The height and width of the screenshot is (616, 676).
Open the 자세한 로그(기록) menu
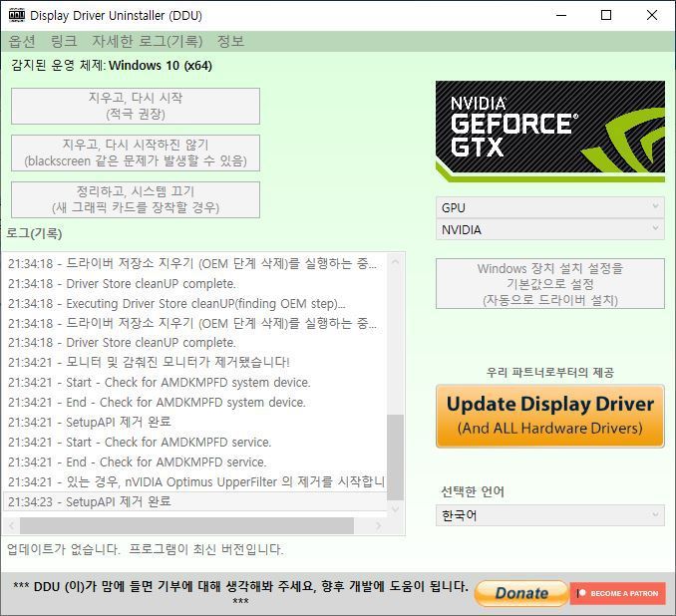point(147,41)
